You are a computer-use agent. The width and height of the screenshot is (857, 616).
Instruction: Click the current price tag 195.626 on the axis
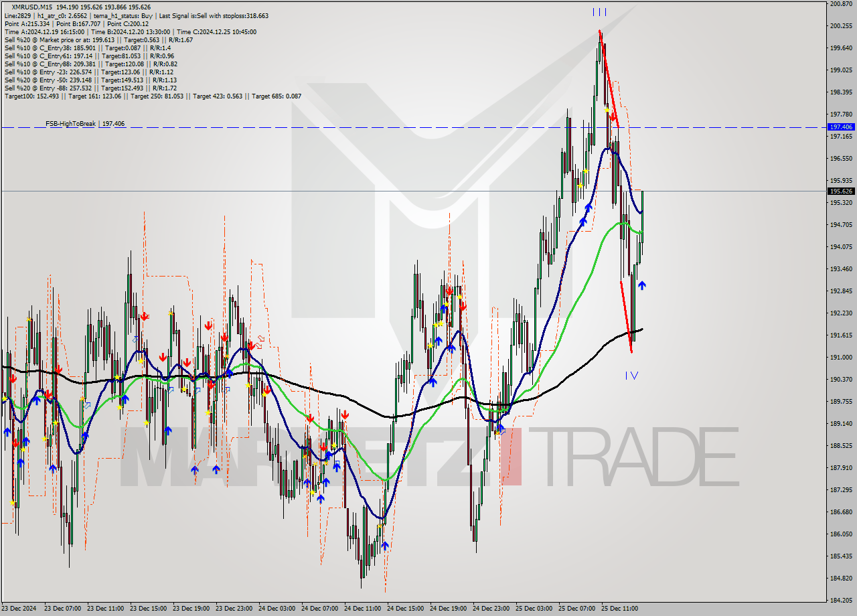tap(841, 191)
